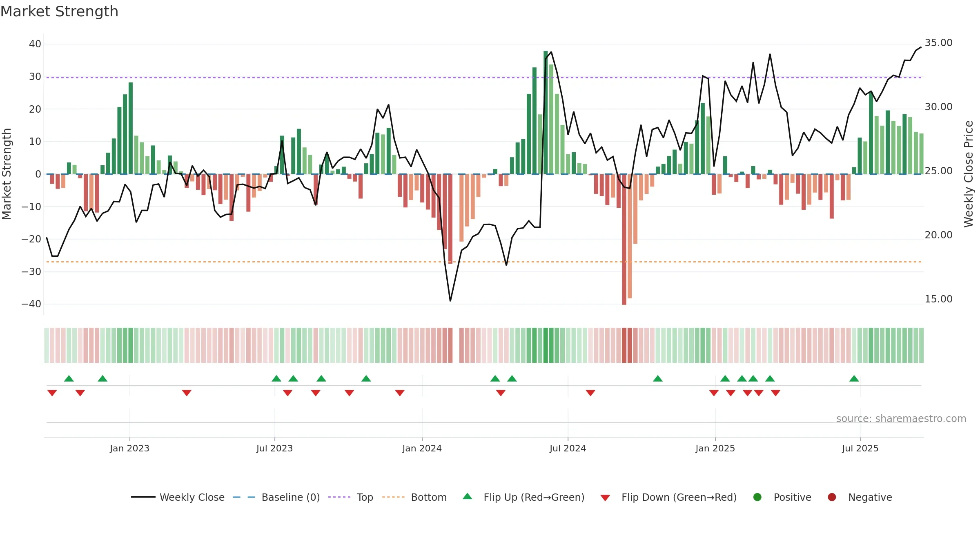Click the −40 tick on the left axis
The height and width of the screenshot is (551, 980).
click(x=31, y=304)
